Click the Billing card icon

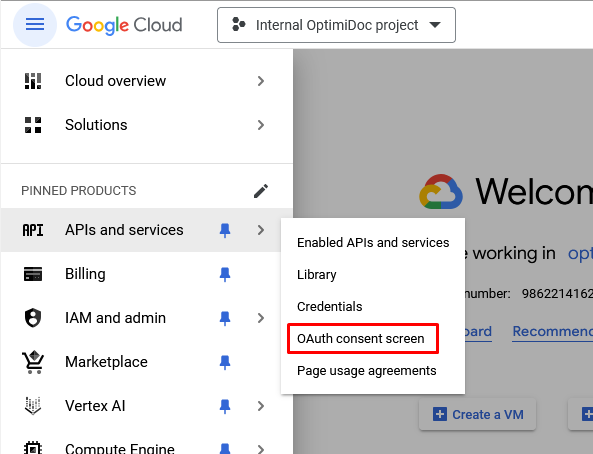(33, 274)
